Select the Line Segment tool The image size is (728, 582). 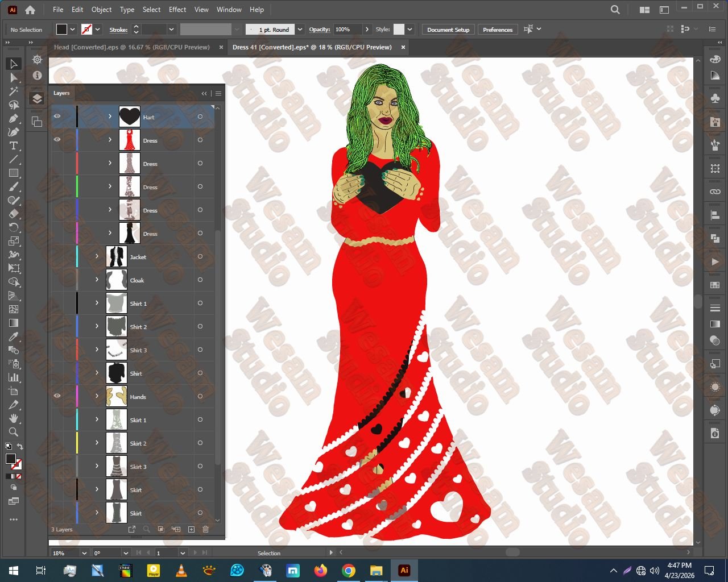14,159
